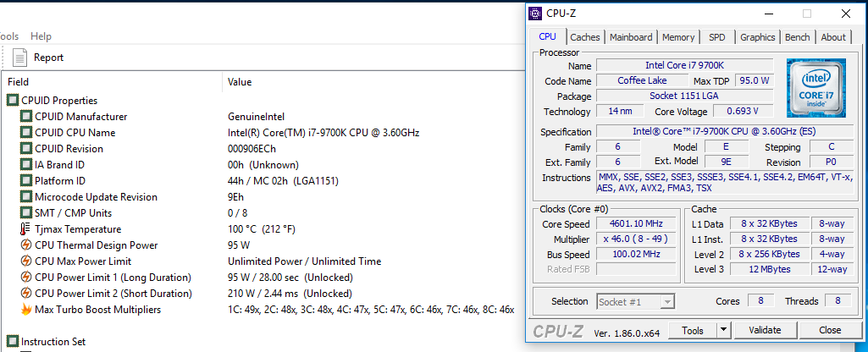
Task: Open the Help menu
Action: tap(41, 36)
